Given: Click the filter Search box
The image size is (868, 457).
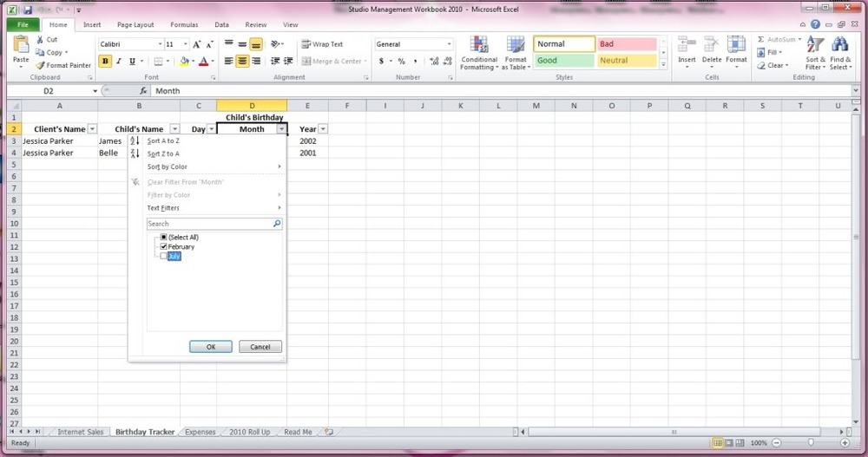Looking at the screenshot, I should click(209, 224).
